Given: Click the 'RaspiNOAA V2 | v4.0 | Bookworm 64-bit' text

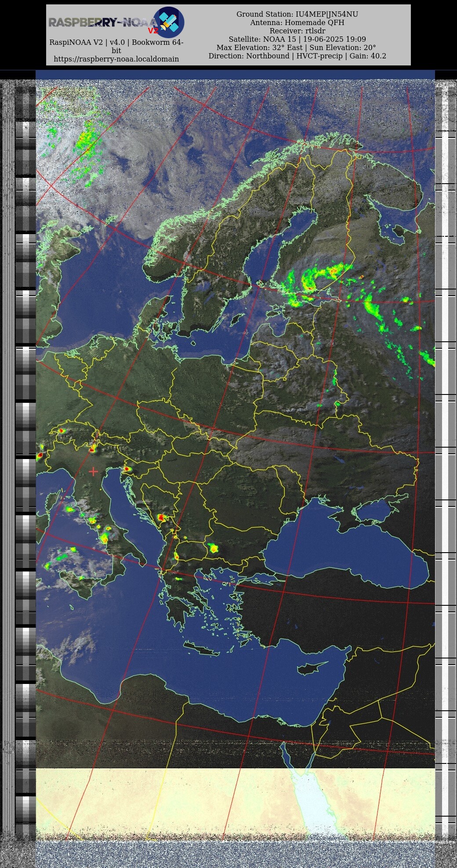Looking at the screenshot, I should 116,47.
